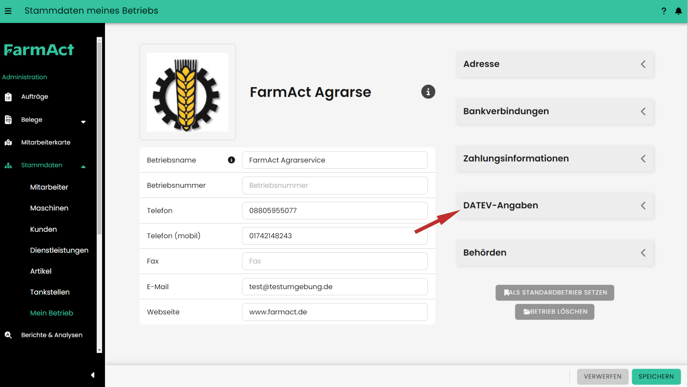Click the Belege document icon

pyautogui.click(x=8, y=120)
